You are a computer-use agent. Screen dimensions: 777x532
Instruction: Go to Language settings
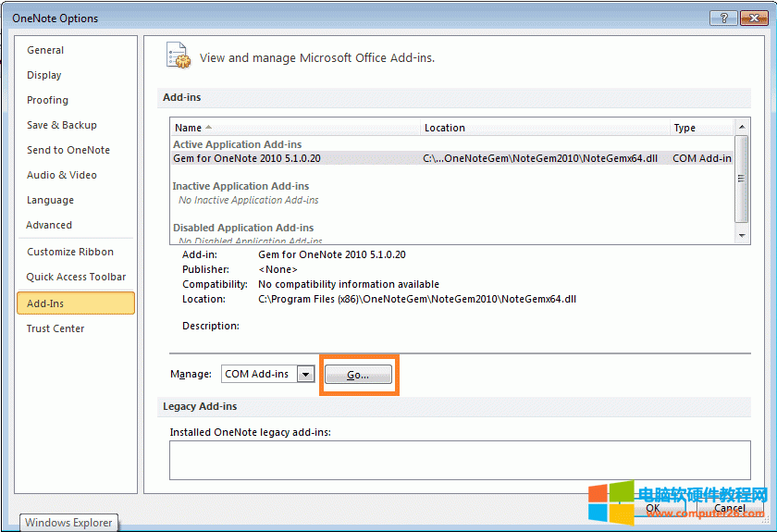click(x=50, y=200)
